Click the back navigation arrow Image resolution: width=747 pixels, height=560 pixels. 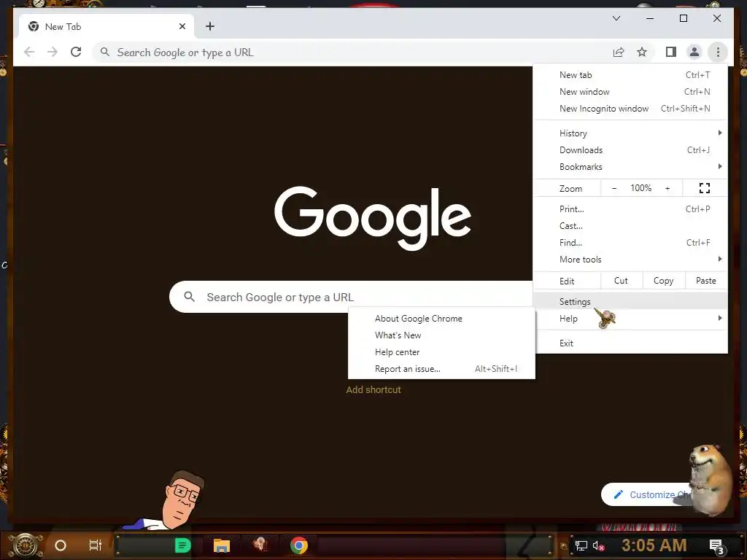point(29,52)
